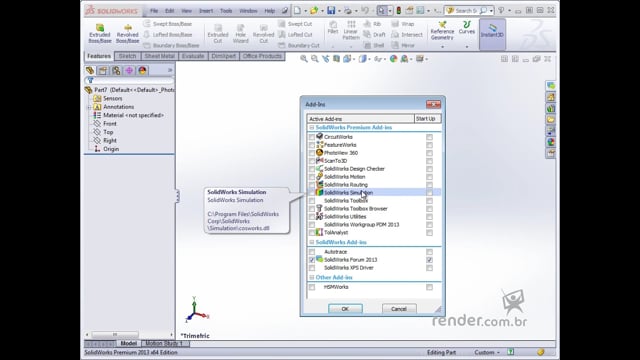Click the SolidWorks search input field
The width and height of the screenshot is (640, 360).
467,11
